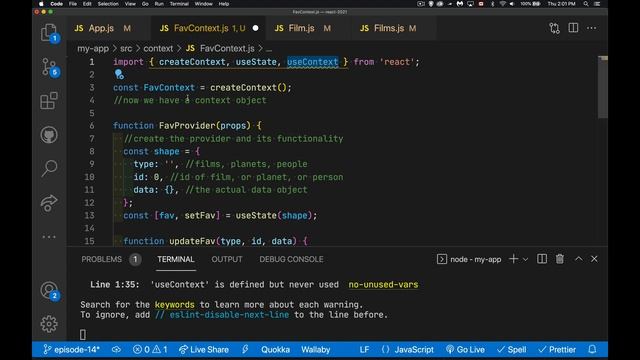Kill the terminal with the trash icon
This screenshot has width=640, height=360.
pyautogui.click(x=560, y=259)
